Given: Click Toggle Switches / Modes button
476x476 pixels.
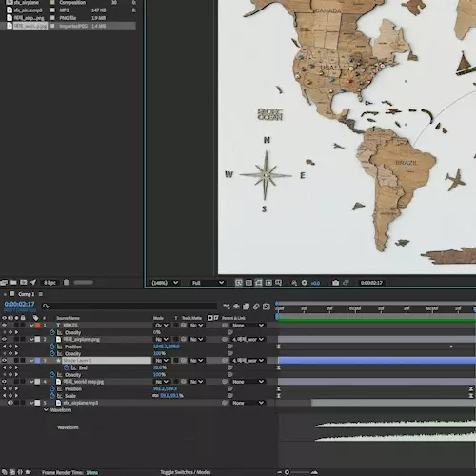Looking at the screenshot, I should point(186,472).
